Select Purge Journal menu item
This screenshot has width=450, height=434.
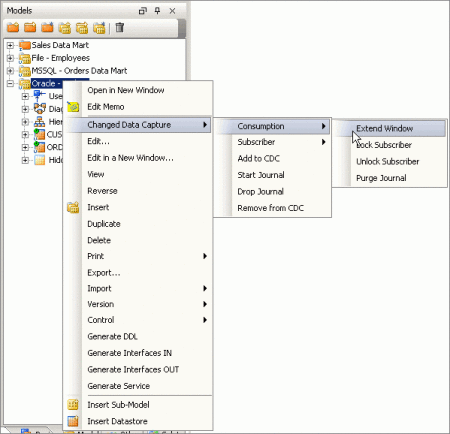(381, 178)
